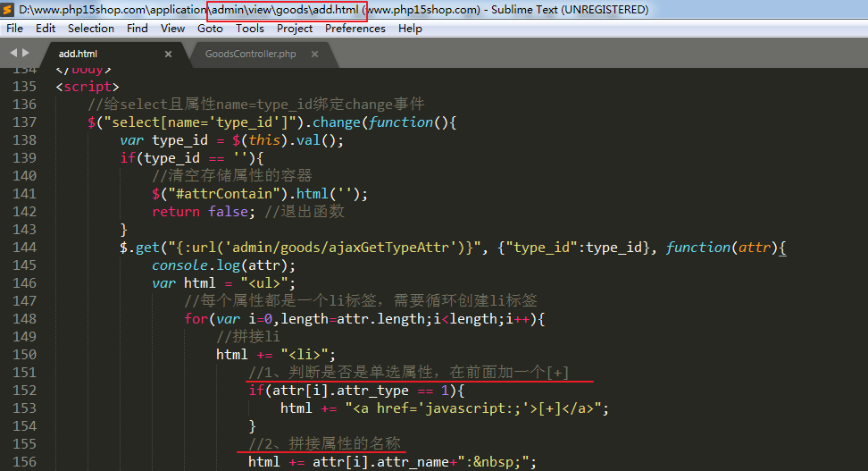Open the Tools menu
Screen dimensions: 868x471
(250, 29)
